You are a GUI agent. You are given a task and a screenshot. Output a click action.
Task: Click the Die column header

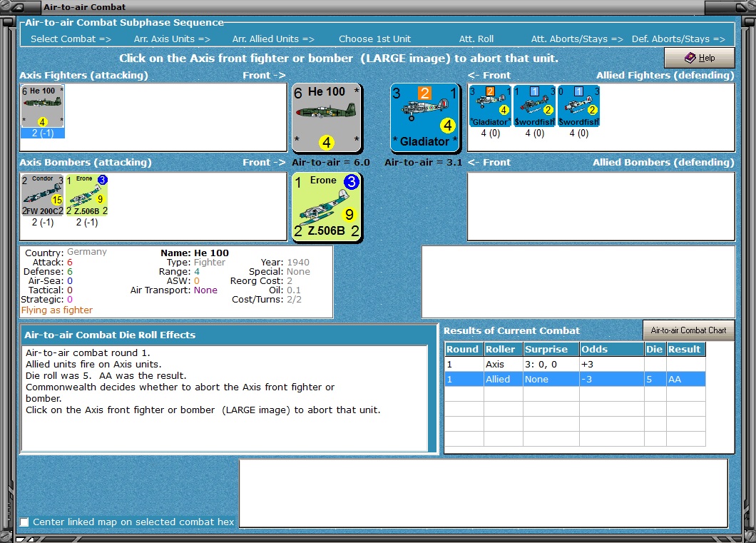(655, 349)
